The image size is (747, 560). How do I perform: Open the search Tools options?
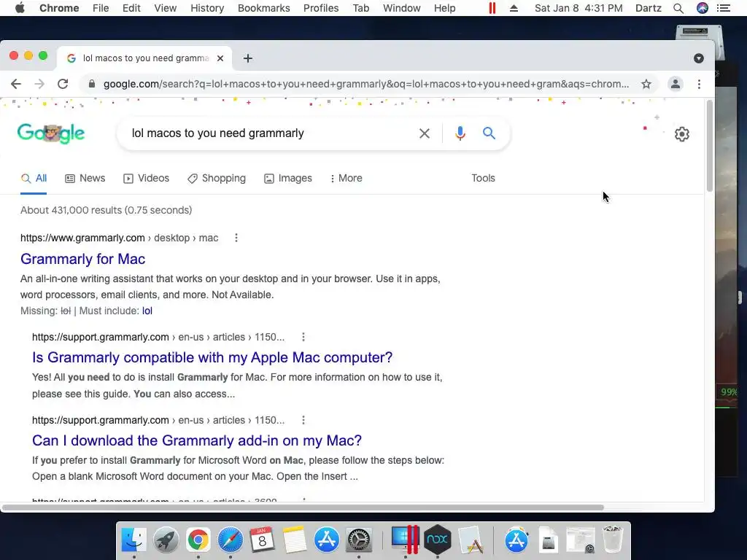[483, 178]
